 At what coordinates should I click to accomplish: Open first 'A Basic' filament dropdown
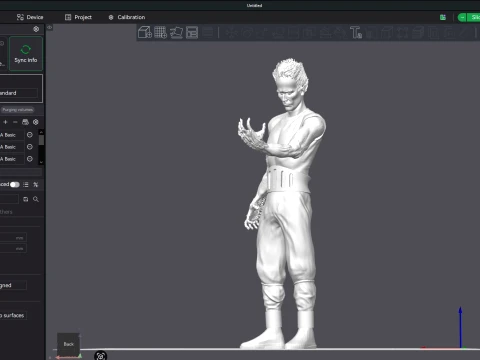point(12,135)
